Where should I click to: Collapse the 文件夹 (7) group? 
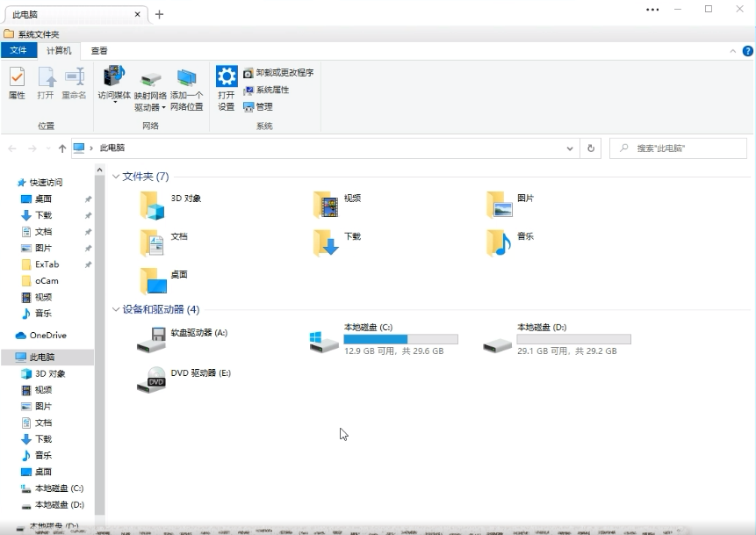[x=116, y=177]
